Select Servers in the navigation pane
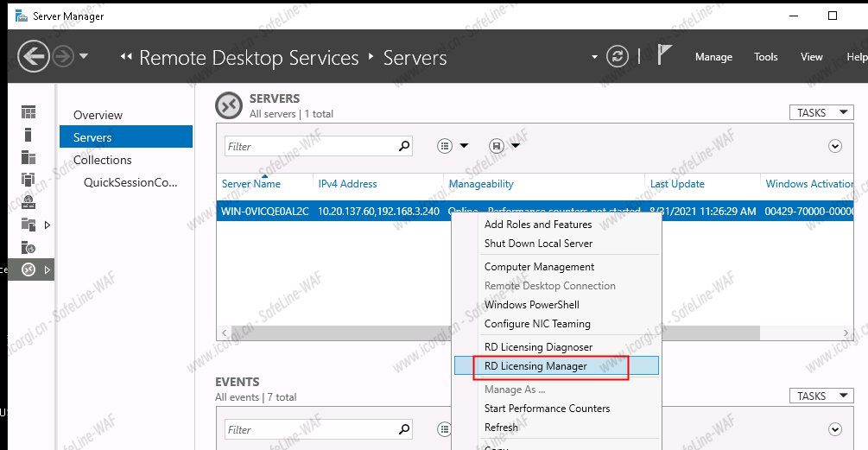Image resolution: width=868 pixels, height=450 pixels. tap(125, 136)
